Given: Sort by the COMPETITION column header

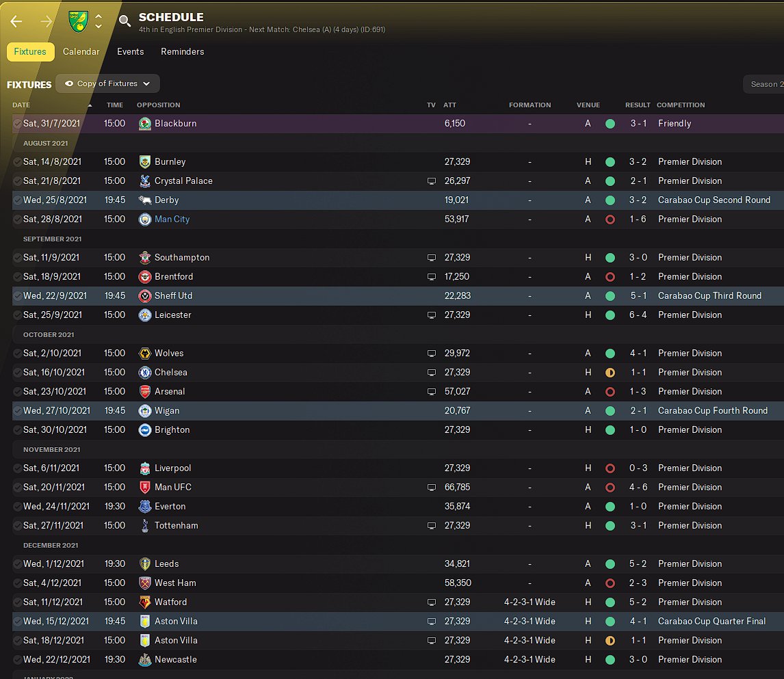Looking at the screenshot, I should click(x=681, y=105).
